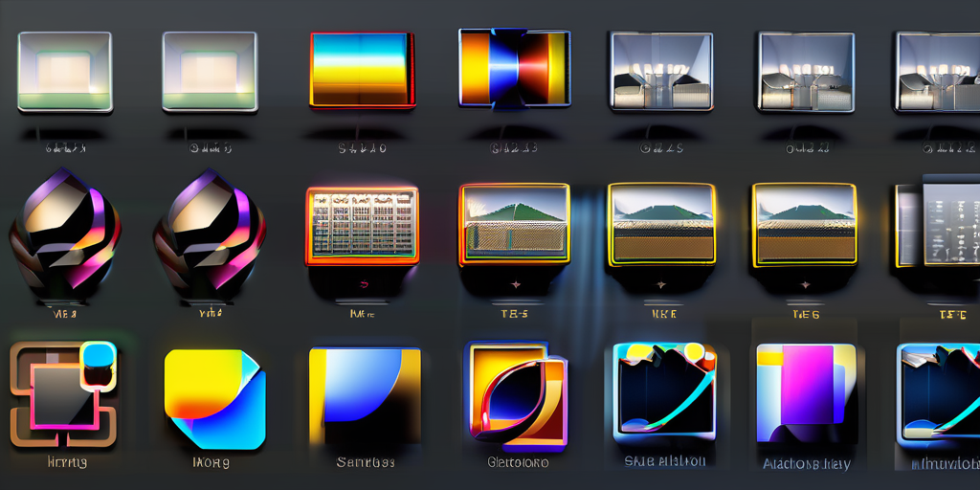Click the leftmost metallic swirl shield icon
This screenshot has height=490, width=980.
pos(64,234)
